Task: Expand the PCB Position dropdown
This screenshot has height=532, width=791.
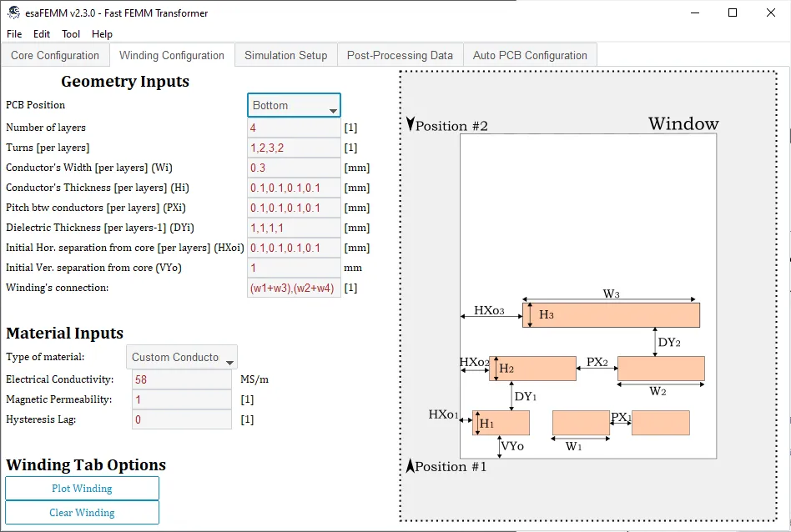Action: click(294, 105)
